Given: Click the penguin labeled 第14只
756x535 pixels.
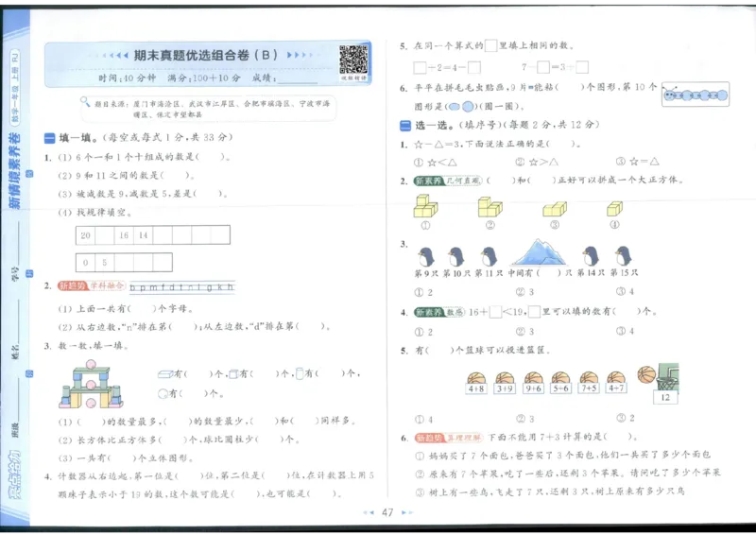Looking at the screenshot, I should click(x=590, y=256).
